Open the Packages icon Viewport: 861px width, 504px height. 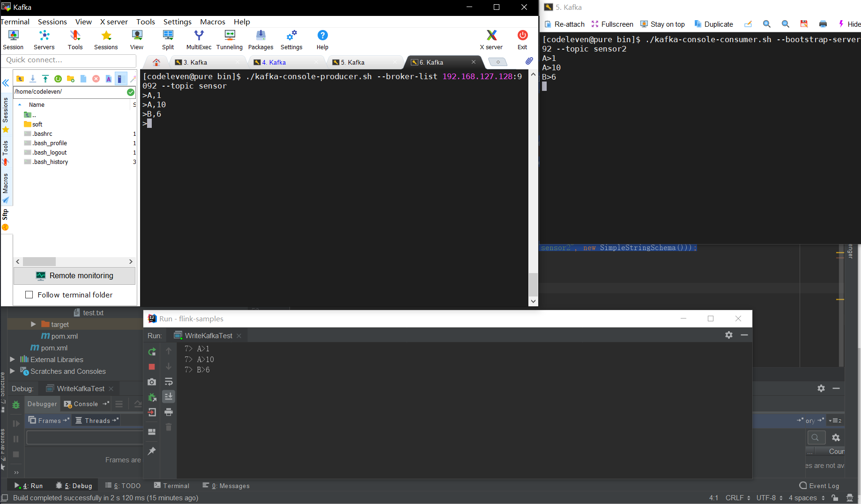pyautogui.click(x=260, y=40)
